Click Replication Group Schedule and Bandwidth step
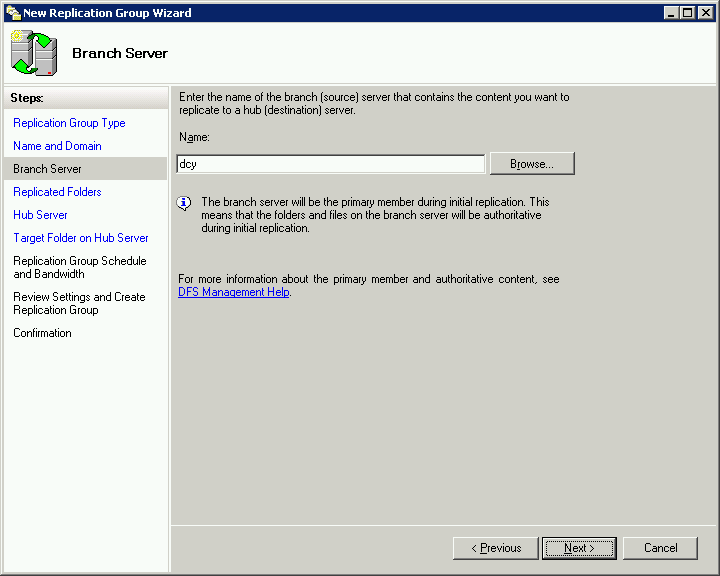The image size is (720, 576). [x=80, y=267]
